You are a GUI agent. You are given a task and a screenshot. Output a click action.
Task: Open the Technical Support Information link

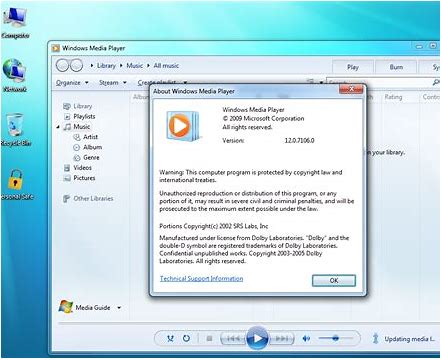(201, 278)
